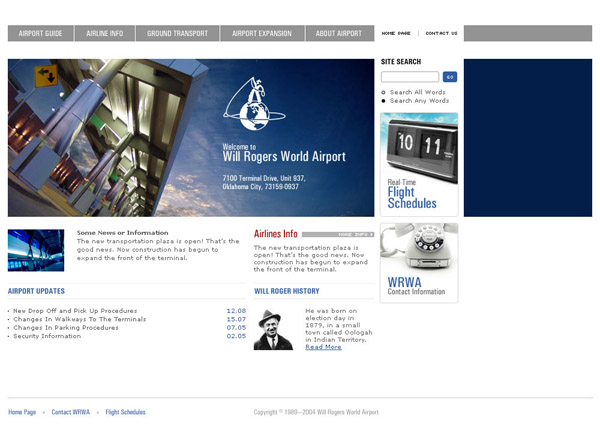The image size is (600, 424).
Task: Open Will Rogers history Read More link
Action: click(x=323, y=347)
